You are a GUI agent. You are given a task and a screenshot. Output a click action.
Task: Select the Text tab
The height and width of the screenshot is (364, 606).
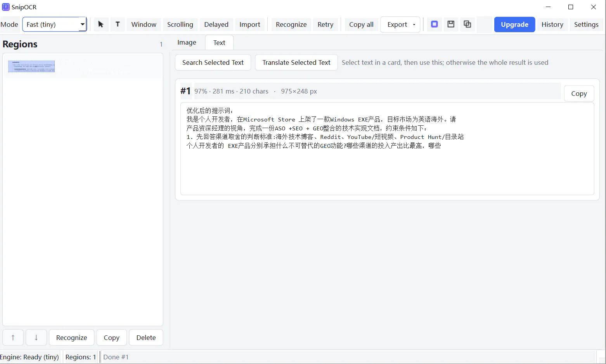tap(219, 43)
